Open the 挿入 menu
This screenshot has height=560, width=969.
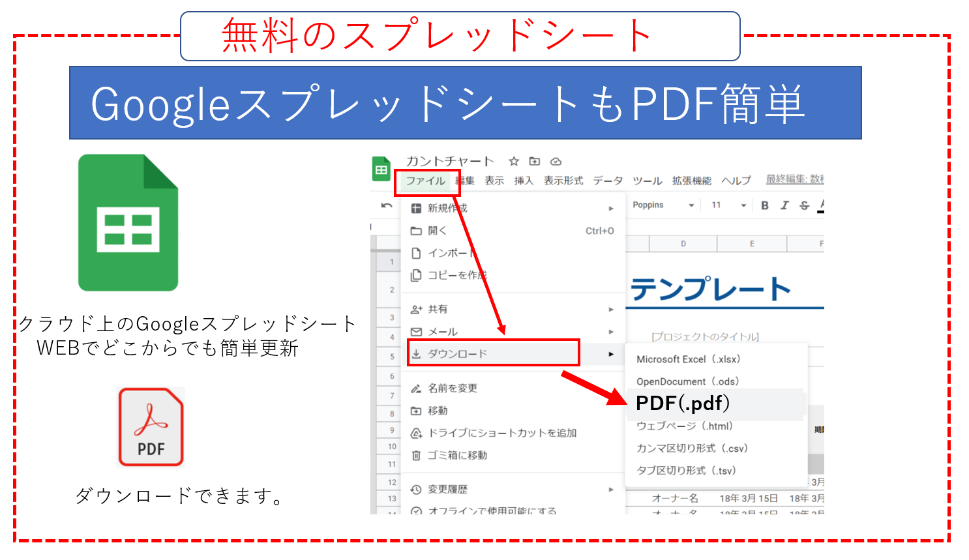coord(524,181)
